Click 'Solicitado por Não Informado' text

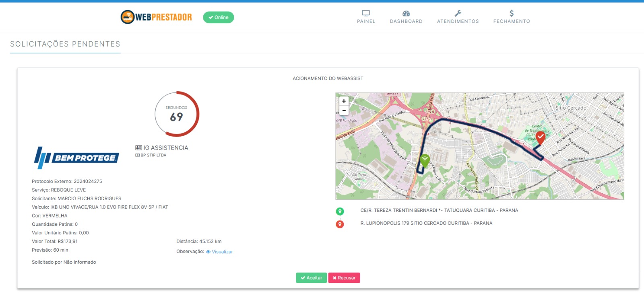(64, 262)
